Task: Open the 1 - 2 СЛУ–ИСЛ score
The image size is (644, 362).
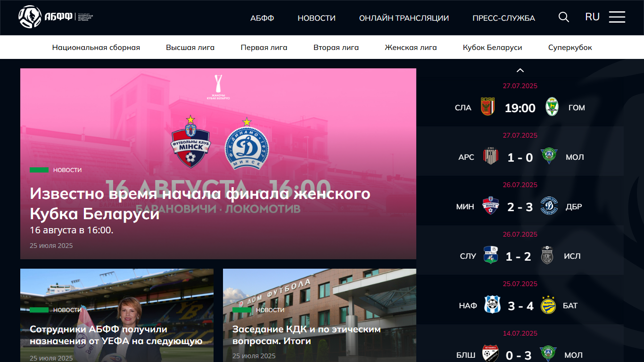Action: coord(519,256)
